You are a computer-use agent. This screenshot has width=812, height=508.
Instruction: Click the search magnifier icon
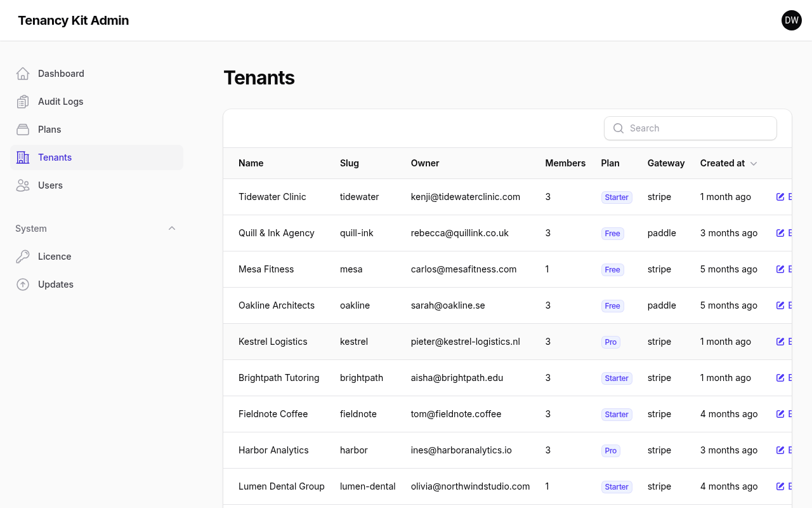click(x=619, y=128)
